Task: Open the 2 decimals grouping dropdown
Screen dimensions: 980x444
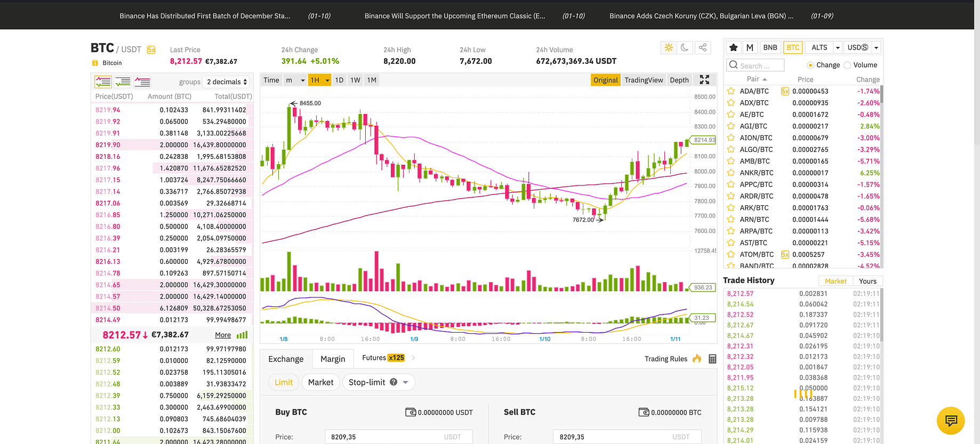Action: (227, 82)
